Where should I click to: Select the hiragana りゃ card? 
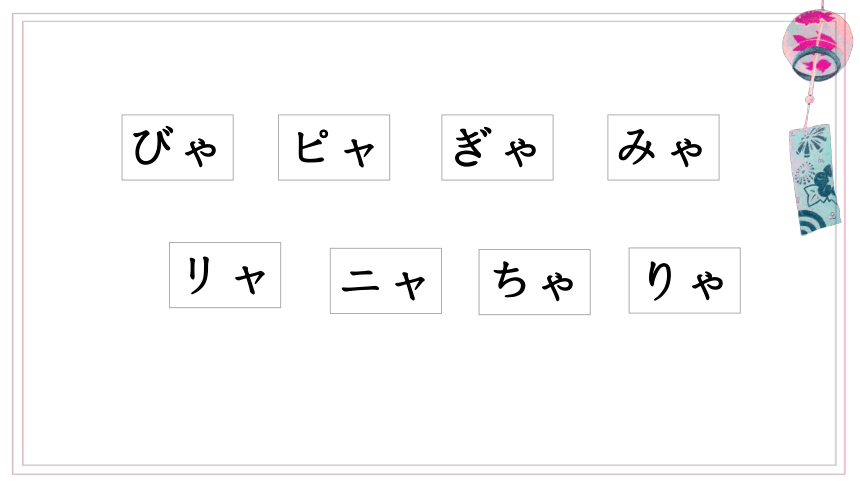pos(684,280)
